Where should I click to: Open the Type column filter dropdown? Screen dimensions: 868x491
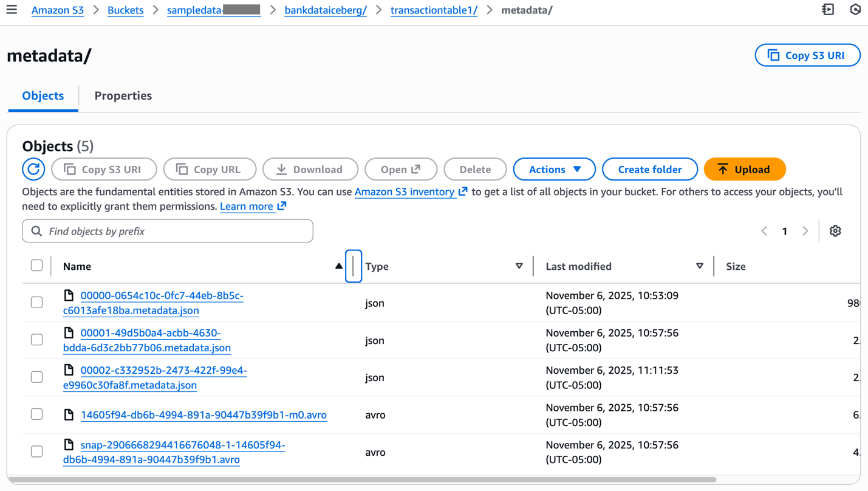(519, 266)
